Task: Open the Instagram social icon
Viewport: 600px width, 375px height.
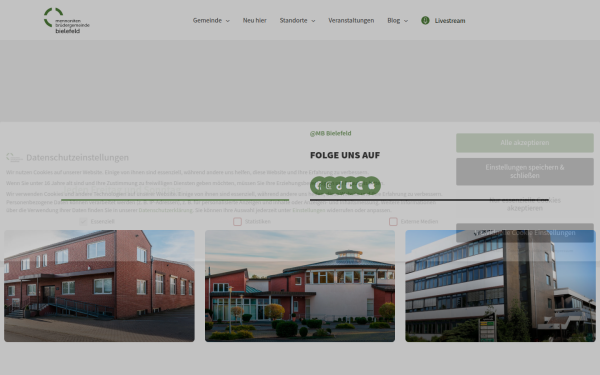Action: pyautogui.click(x=329, y=186)
